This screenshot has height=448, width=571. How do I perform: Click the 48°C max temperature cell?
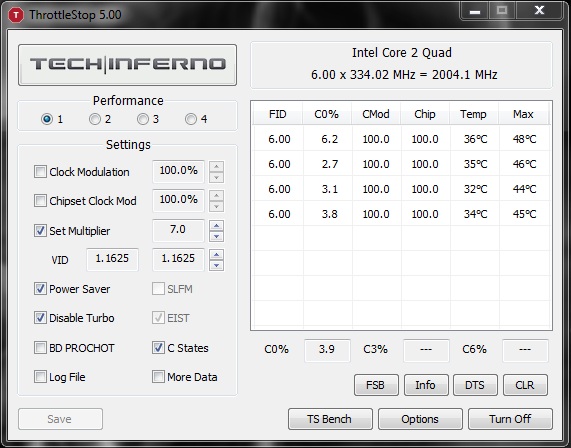(524, 139)
